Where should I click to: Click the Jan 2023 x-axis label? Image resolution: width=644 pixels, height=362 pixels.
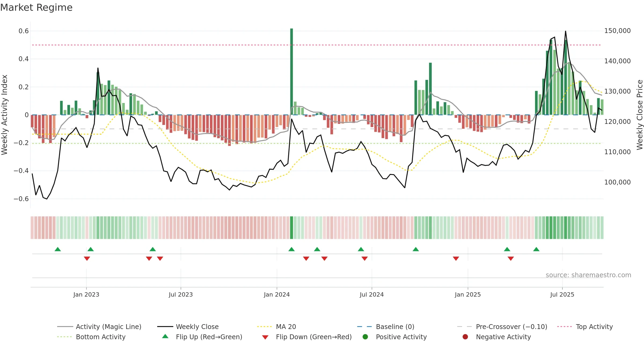click(x=86, y=294)
